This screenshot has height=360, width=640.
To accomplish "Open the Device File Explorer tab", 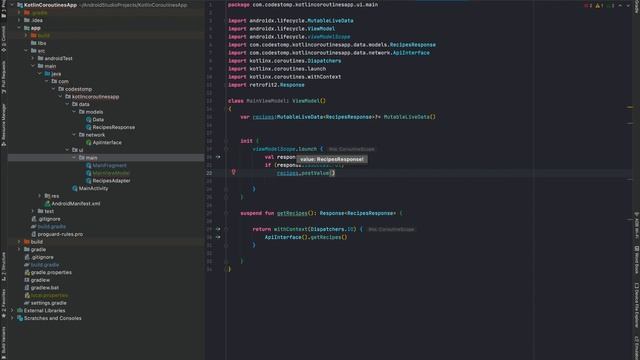I will [x=636, y=305].
